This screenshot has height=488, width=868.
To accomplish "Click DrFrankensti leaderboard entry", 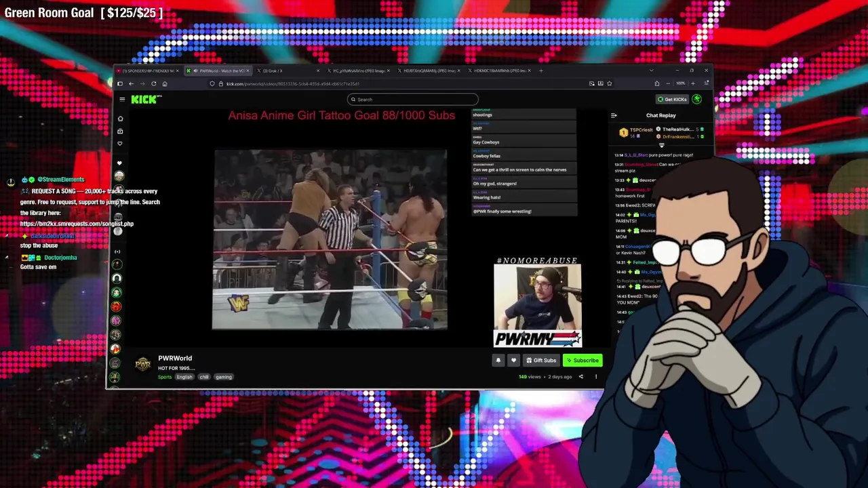I will point(679,137).
